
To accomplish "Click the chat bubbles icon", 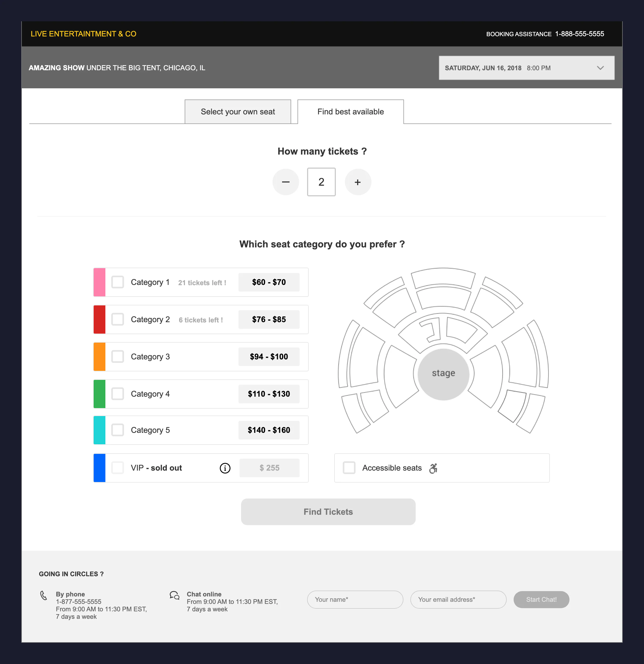I will click(175, 595).
